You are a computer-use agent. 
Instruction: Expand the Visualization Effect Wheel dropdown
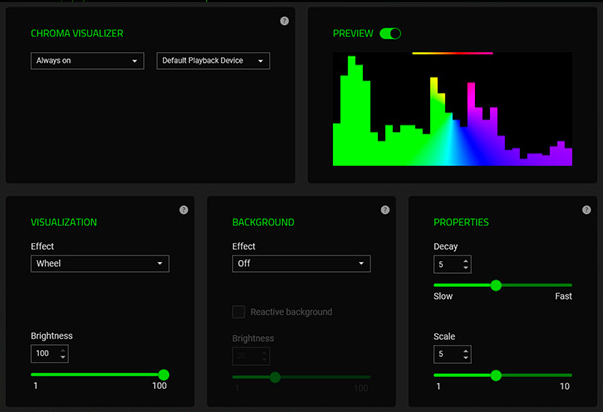(x=100, y=264)
